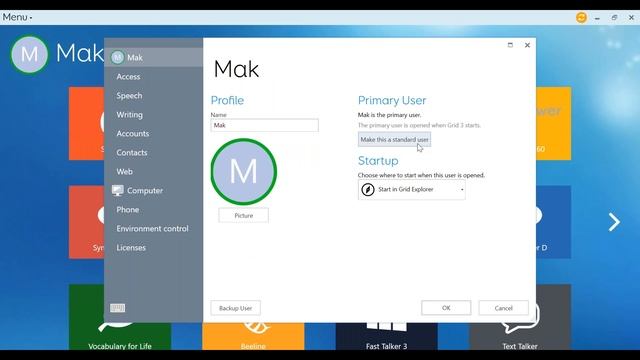Click the Picture button
This screenshot has height=360, width=640.
pyautogui.click(x=244, y=216)
